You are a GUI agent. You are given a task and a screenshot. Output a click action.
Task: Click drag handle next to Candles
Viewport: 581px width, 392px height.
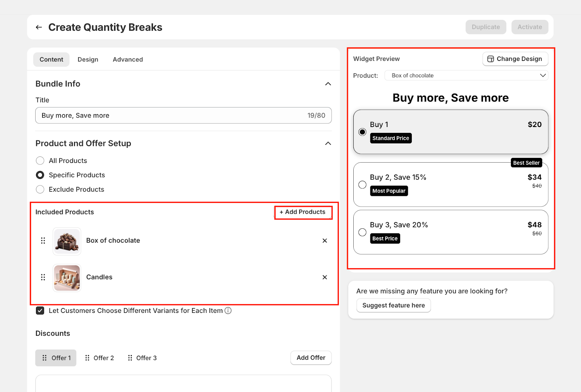43,277
